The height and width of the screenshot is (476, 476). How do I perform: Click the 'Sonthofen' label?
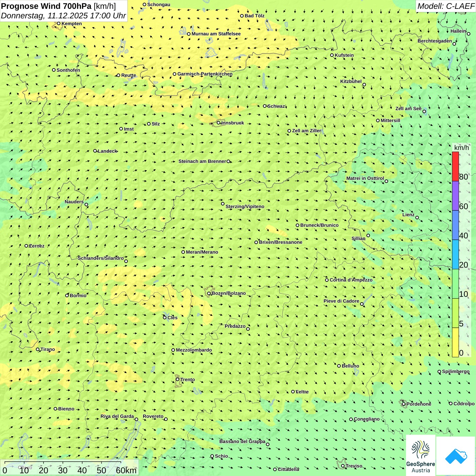click(68, 70)
